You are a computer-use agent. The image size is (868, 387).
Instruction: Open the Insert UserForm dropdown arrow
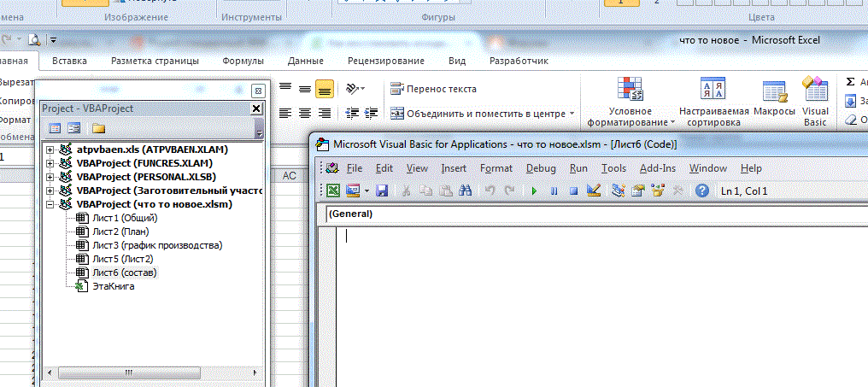click(366, 191)
